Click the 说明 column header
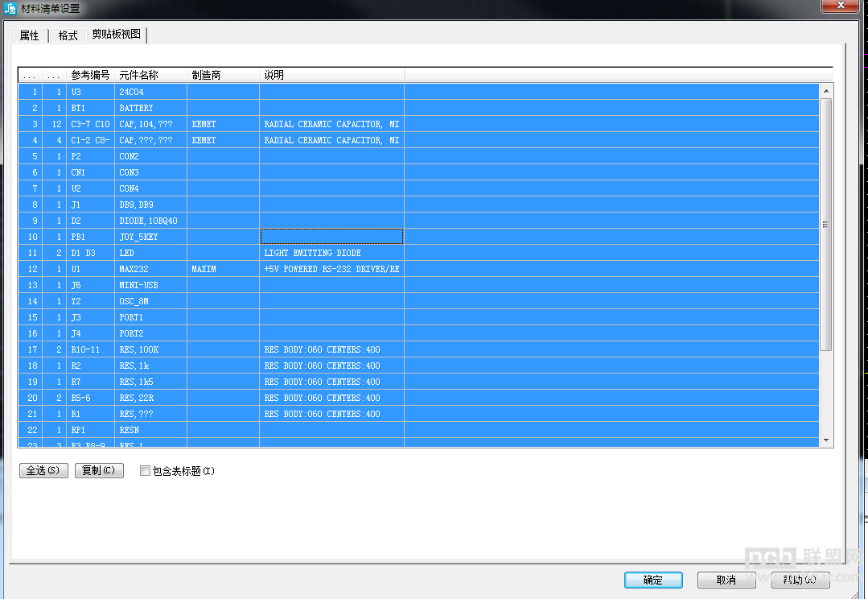Screen dimensions: 868x599 tap(331, 75)
